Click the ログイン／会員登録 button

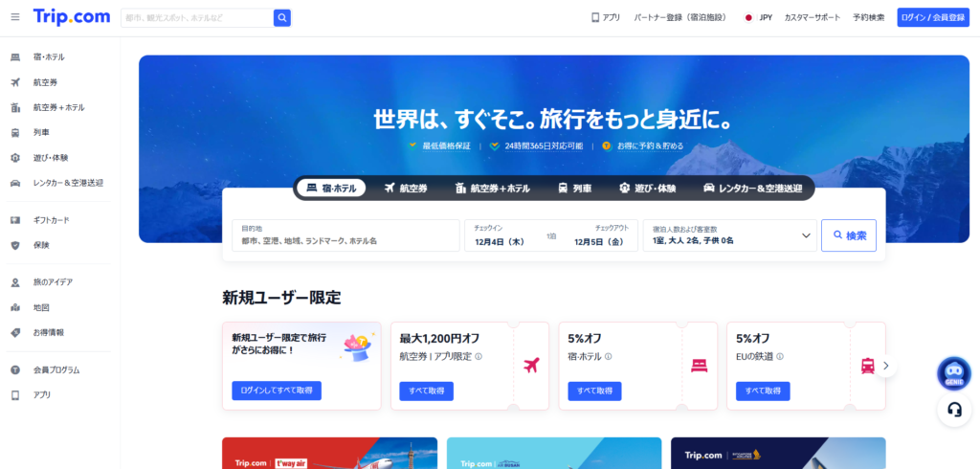pos(932,17)
